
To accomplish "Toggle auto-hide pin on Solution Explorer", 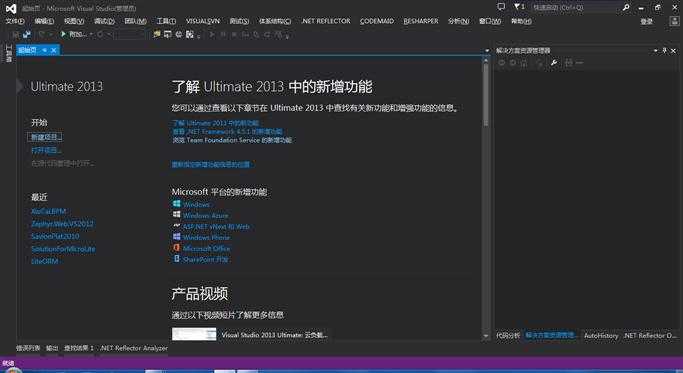I will [x=665, y=51].
